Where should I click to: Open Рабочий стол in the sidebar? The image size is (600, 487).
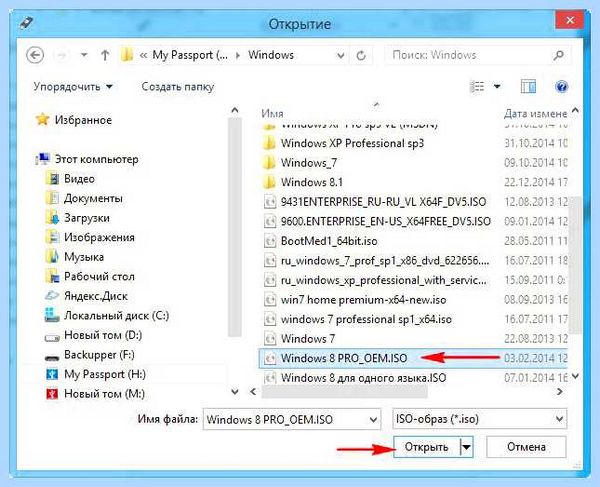coord(99,276)
